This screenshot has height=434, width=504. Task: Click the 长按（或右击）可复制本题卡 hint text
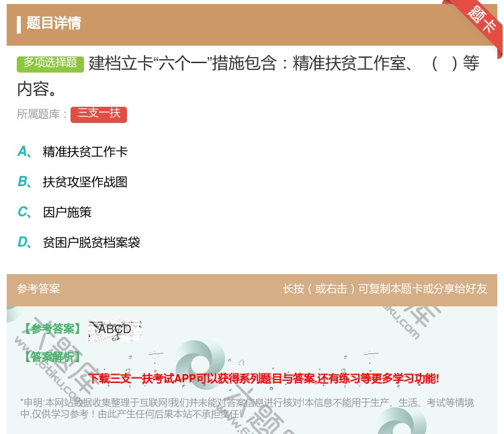coord(385,288)
